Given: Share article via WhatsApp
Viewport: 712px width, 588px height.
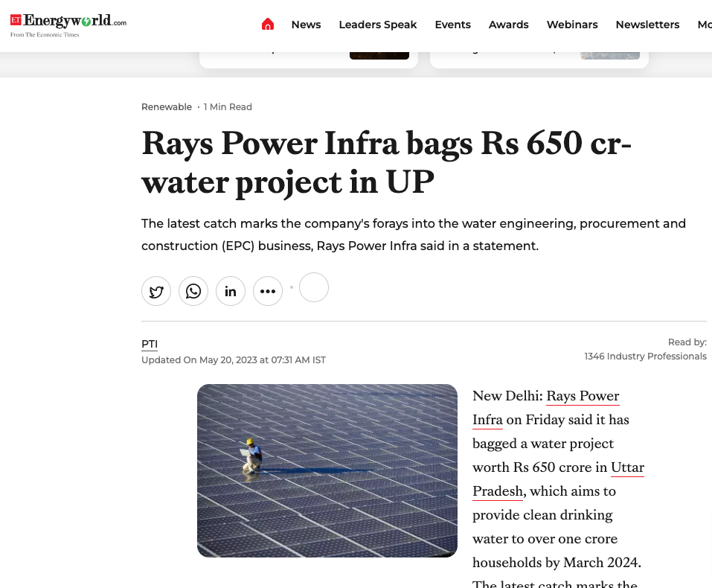Looking at the screenshot, I should pyautogui.click(x=193, y=291).
